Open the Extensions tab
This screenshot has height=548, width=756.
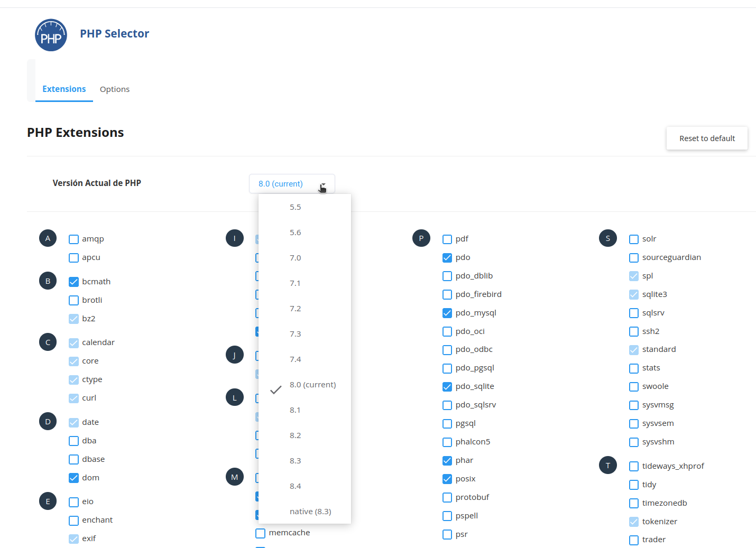click(64, 89)
